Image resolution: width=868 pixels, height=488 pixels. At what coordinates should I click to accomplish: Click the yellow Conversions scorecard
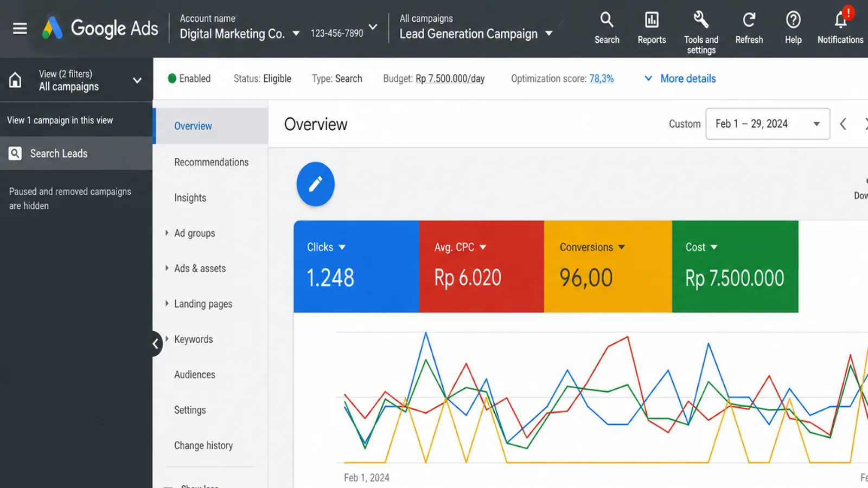click(608, 266)
